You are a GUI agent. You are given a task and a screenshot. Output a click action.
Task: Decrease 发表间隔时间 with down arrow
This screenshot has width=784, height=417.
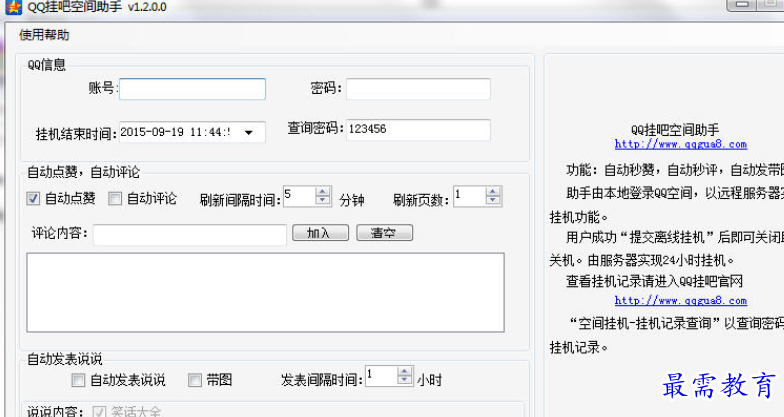pos(404,380)
